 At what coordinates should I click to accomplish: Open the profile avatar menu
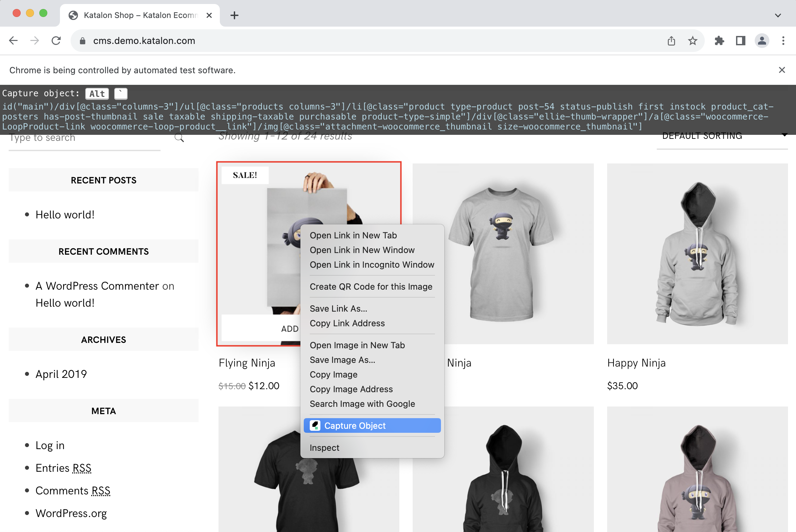coord(762,41)
